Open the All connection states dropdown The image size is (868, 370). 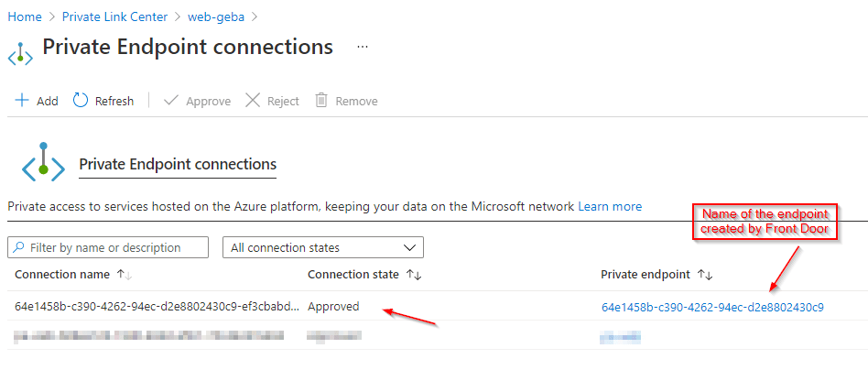322,247
